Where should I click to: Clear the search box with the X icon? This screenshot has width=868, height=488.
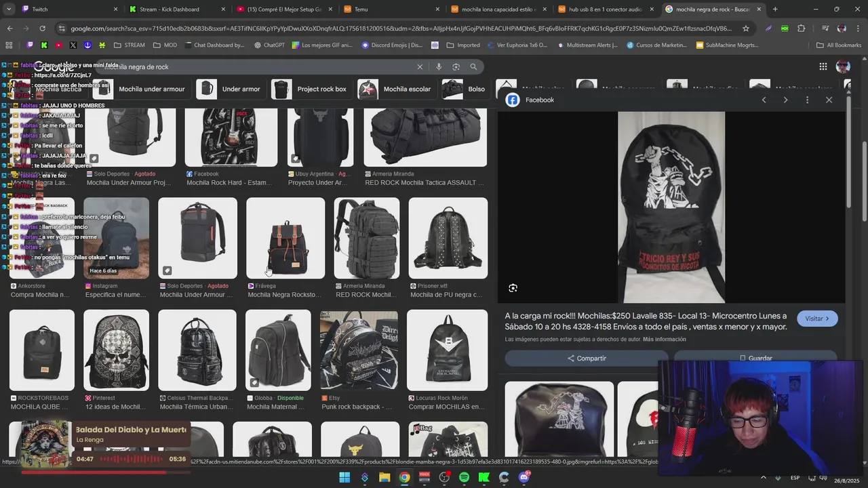420,66
